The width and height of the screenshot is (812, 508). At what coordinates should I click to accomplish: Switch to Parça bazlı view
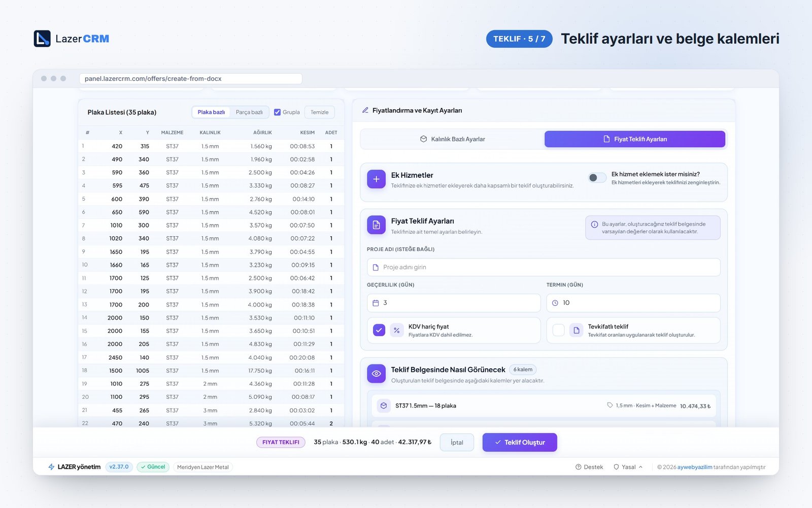pos(249,112)
